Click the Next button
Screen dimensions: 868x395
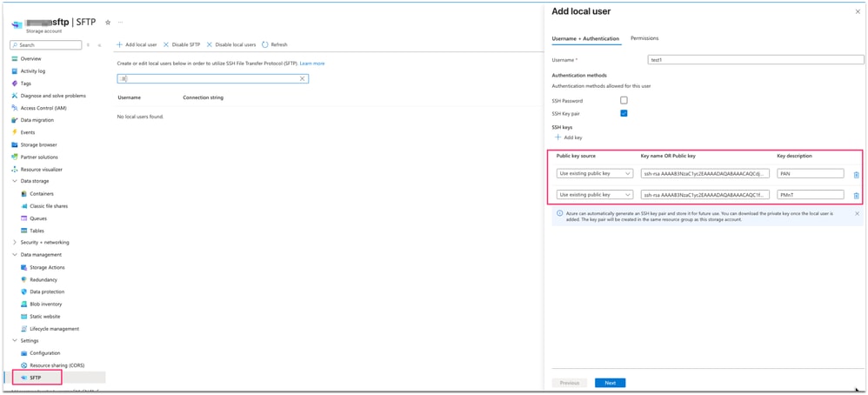(610, 383)
